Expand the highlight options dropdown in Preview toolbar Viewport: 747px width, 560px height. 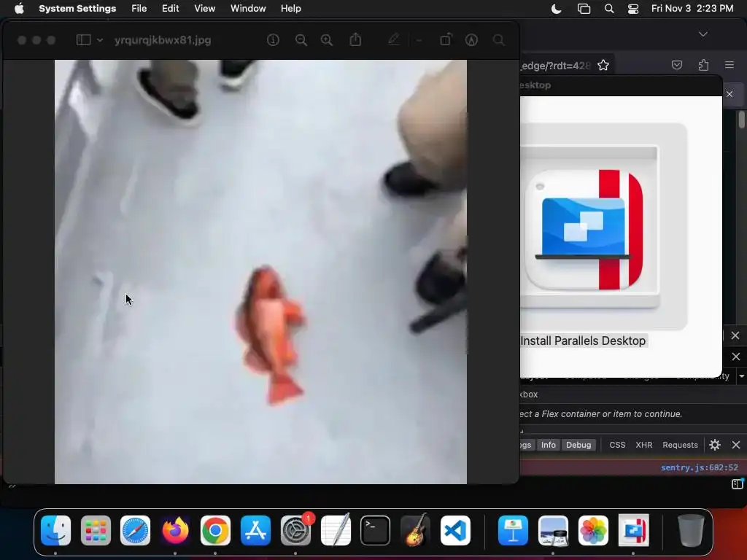pos(419,41)
